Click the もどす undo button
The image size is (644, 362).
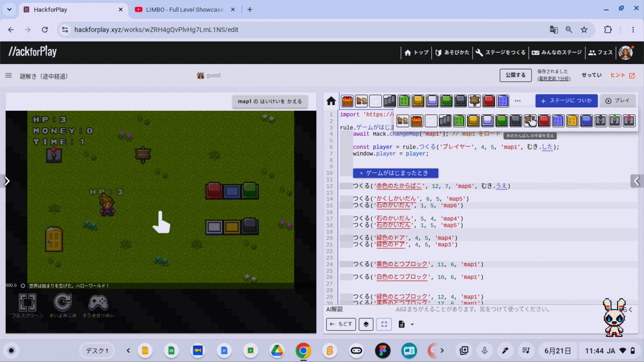coord(341,324)
